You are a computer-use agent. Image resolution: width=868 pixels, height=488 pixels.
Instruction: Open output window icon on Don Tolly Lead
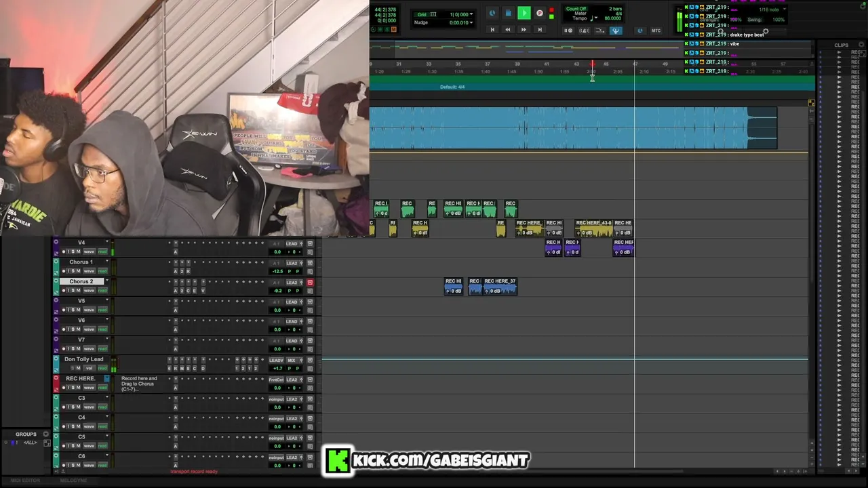coord(310,361)
